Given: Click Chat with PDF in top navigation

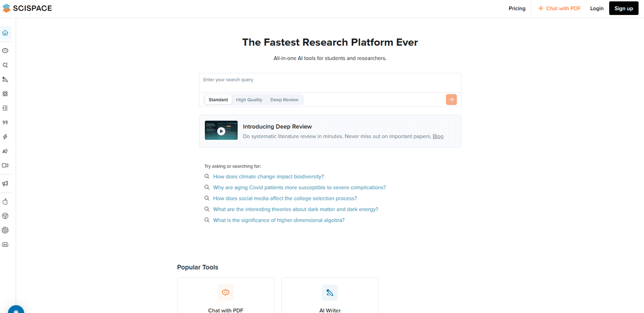Looking at the screenshot, I should coord(559,9).
